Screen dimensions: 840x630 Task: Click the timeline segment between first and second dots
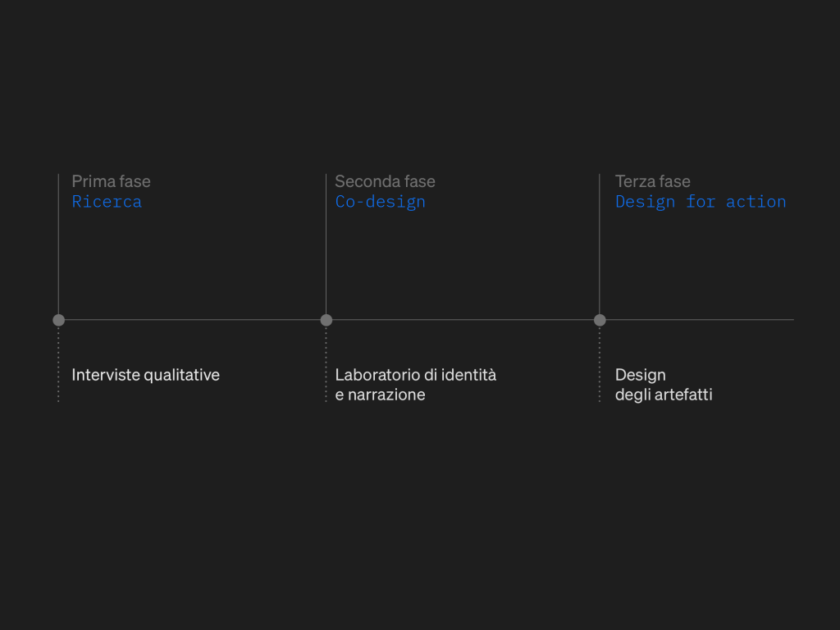[193, 320]
